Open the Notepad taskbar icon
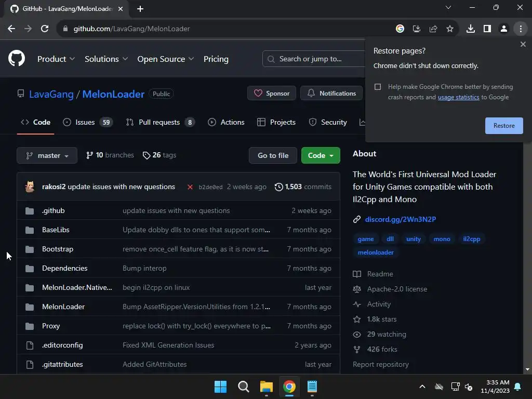Viewport: 532px width, 399px height. [312, 387]
